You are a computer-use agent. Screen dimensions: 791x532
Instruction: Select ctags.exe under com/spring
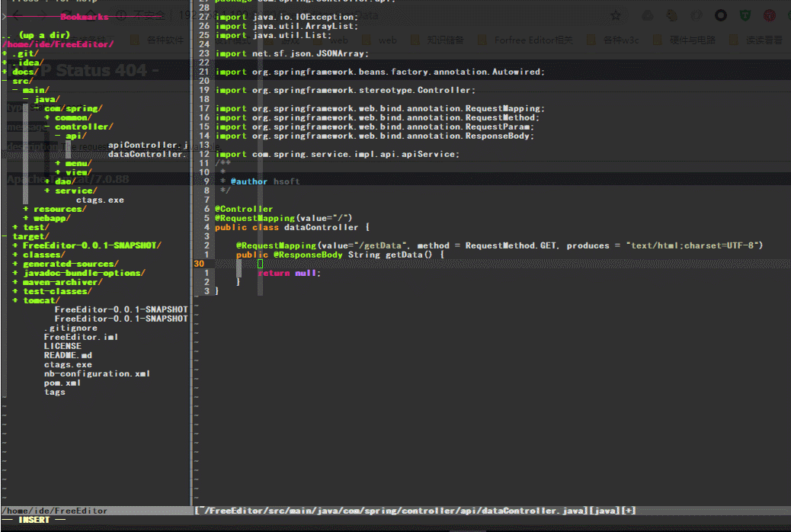(100, 200)
